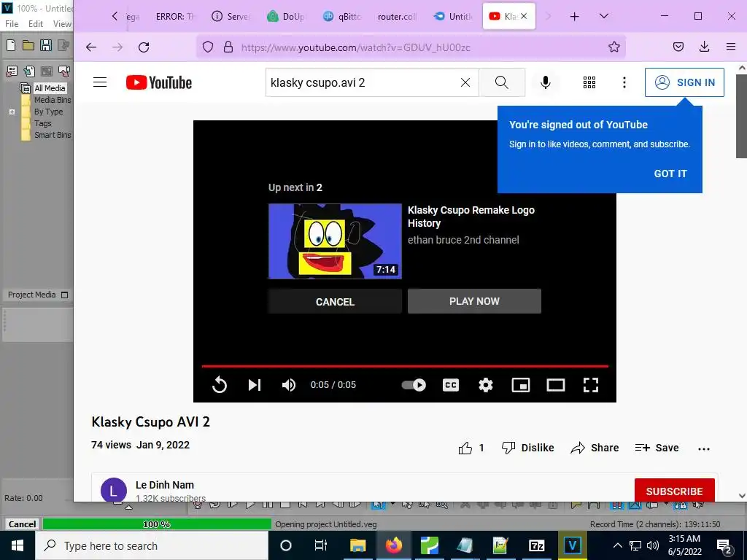Save video to a playlist

coord(657,448)
